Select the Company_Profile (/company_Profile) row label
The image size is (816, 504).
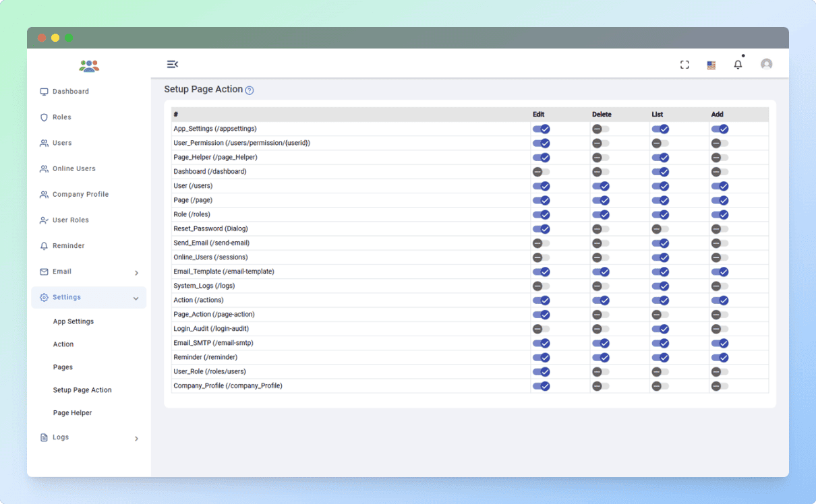pos(228,386)
